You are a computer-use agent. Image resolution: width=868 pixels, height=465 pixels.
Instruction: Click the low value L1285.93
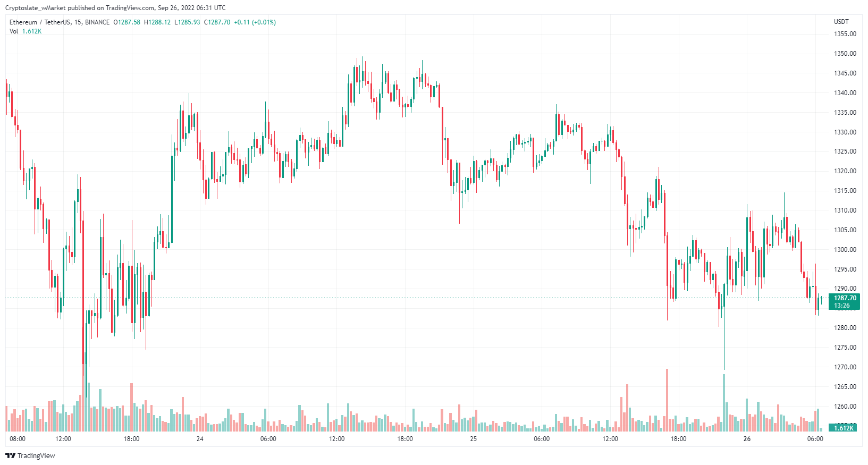[188, 22]
